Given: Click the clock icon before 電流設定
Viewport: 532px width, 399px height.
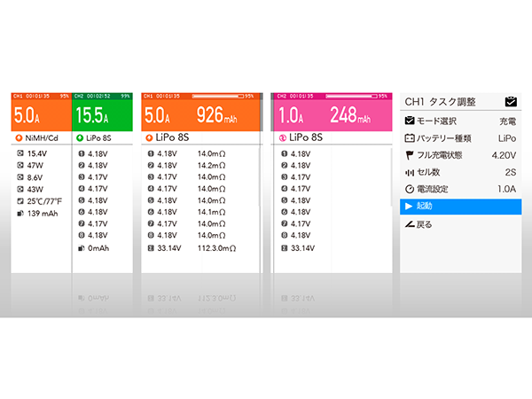Looking at the screenshot, I should tap(410, 189).
